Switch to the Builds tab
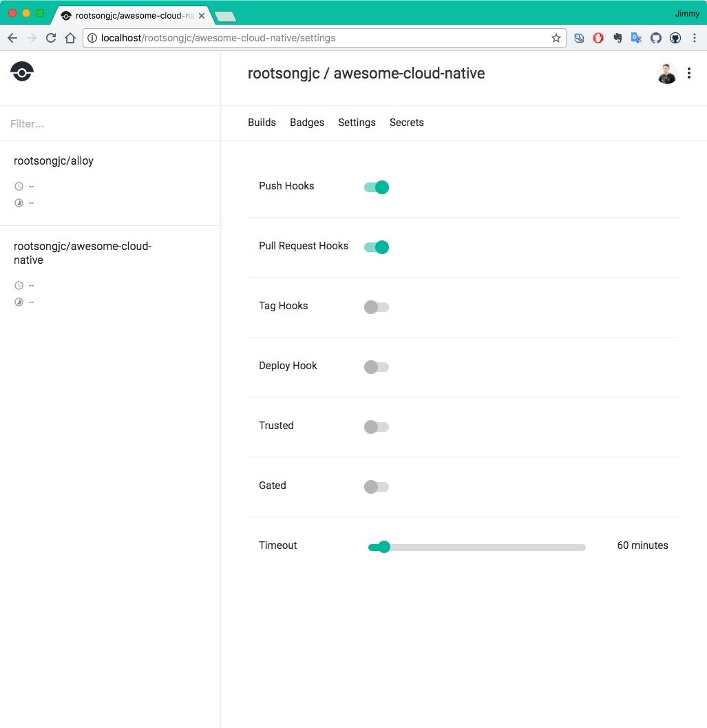 262,123
